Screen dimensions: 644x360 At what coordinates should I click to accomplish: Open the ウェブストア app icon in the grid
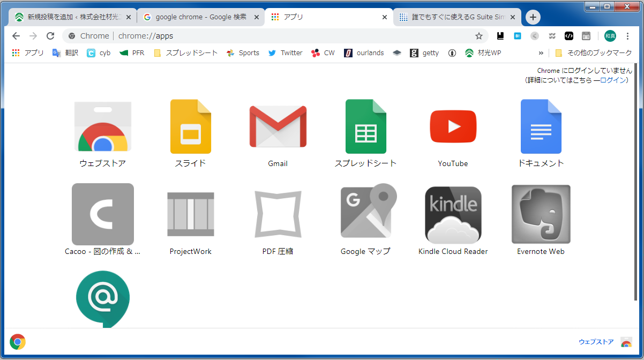pyautogui.click(x=103, y=127)
